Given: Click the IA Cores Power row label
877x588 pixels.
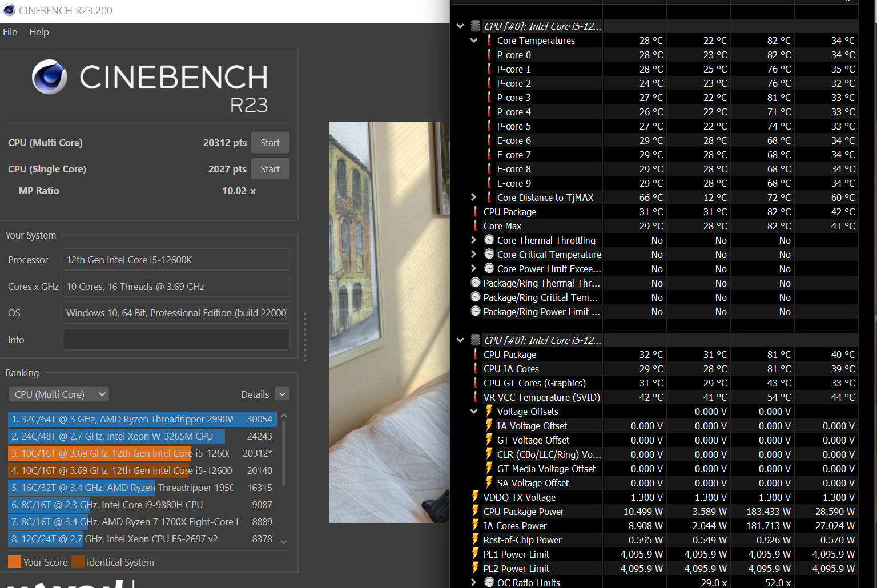Looking at the screenshot, I should click(515, 526).
